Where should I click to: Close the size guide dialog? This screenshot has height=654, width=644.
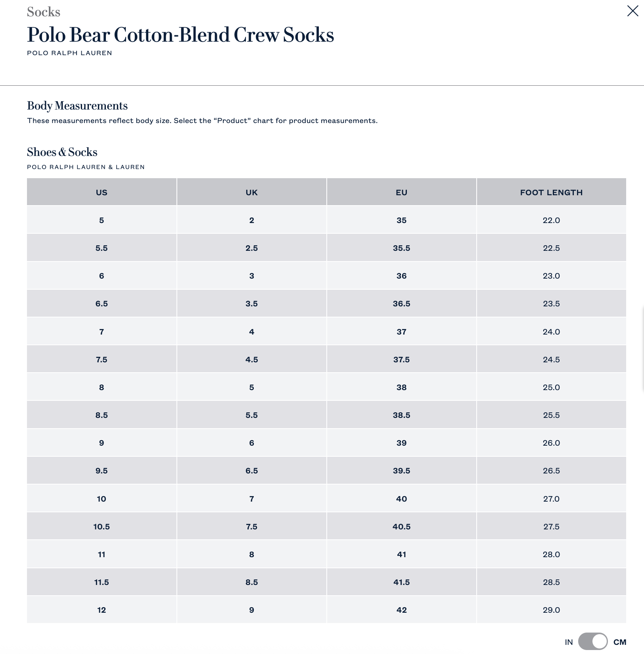[632, 11]
